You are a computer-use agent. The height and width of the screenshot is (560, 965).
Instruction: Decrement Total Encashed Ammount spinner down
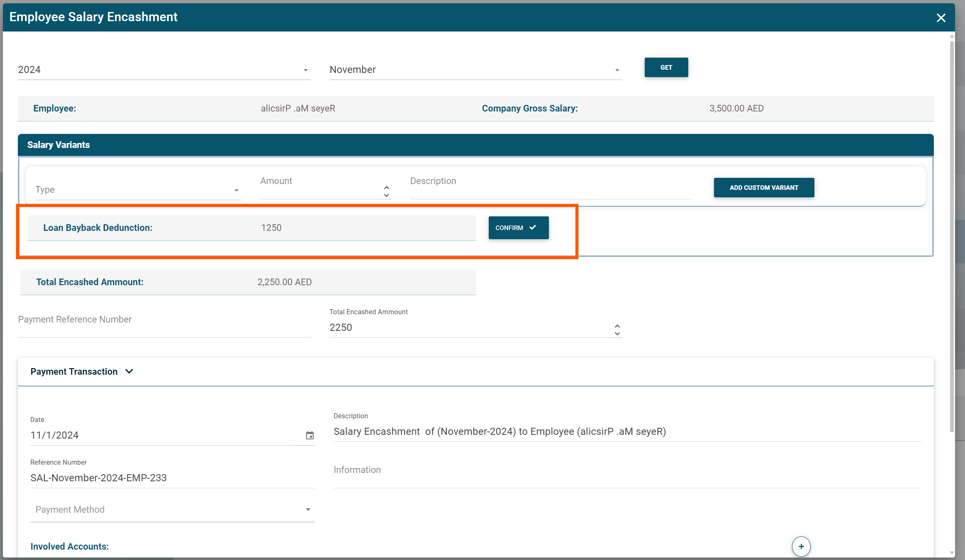pos(617,334)
